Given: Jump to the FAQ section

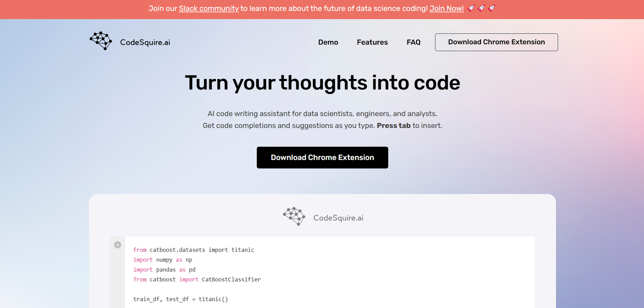Looking at the screenshot, I should [x=413, y=42].
